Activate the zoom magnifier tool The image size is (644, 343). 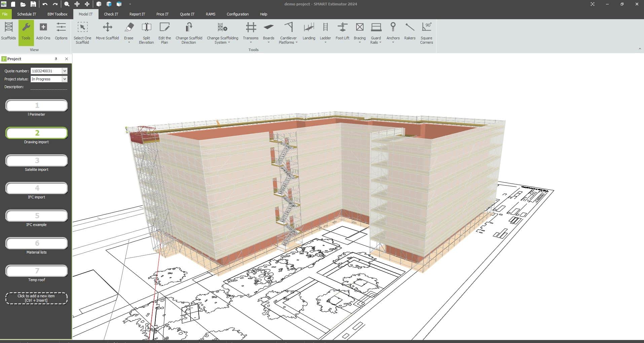[67, 4]
